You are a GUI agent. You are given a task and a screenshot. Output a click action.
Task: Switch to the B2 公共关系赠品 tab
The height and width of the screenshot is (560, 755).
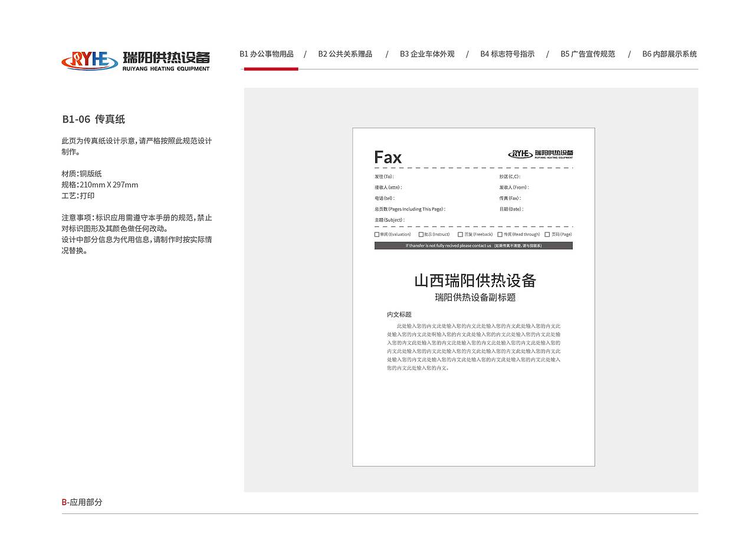345,54
